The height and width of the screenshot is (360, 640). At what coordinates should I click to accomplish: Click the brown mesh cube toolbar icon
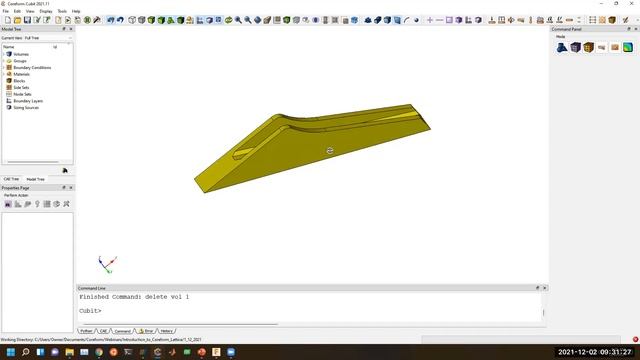click(612, 20)
